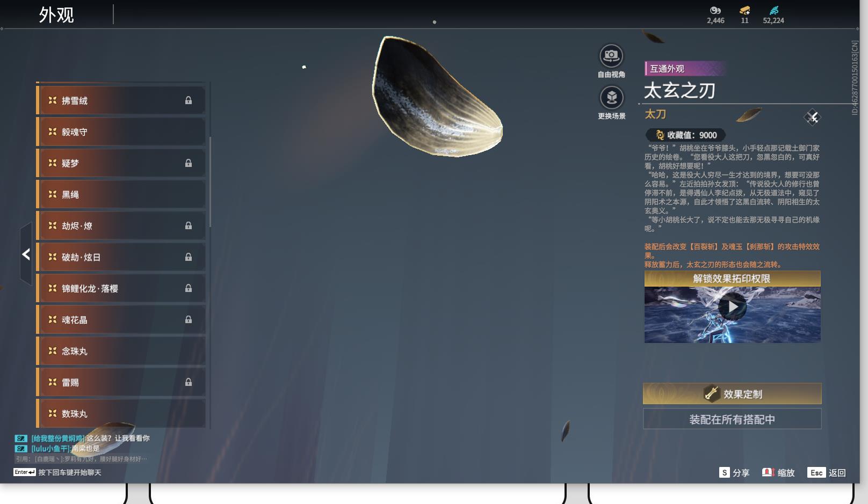Viewport: 868px width, 504px height.
Task: Select the 数珠丸 skin
Action: click(121, 413)
